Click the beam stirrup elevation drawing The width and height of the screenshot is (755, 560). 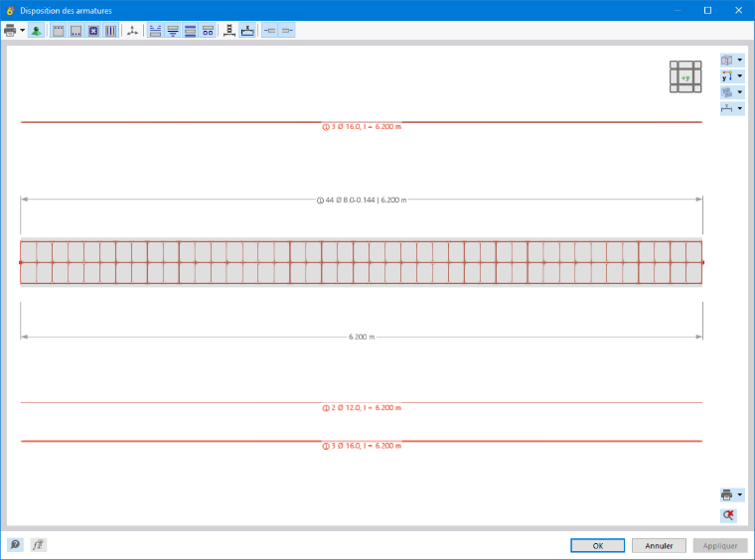362,263
